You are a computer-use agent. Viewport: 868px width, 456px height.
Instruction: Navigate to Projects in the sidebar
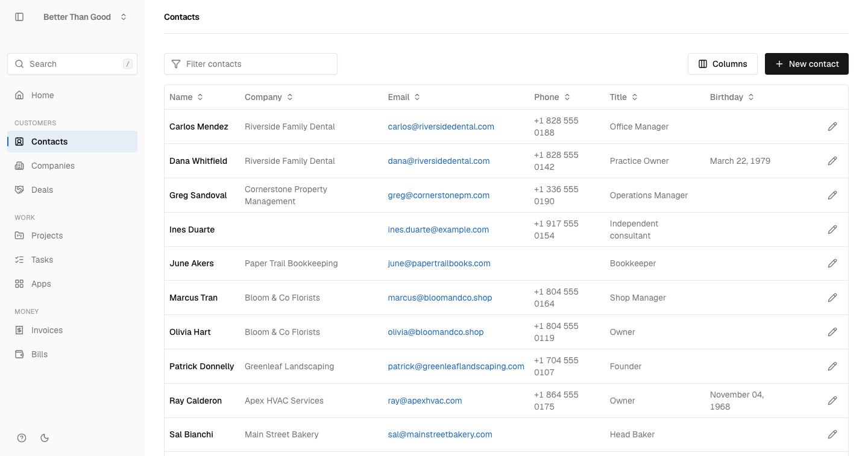[x=72, y=236]
